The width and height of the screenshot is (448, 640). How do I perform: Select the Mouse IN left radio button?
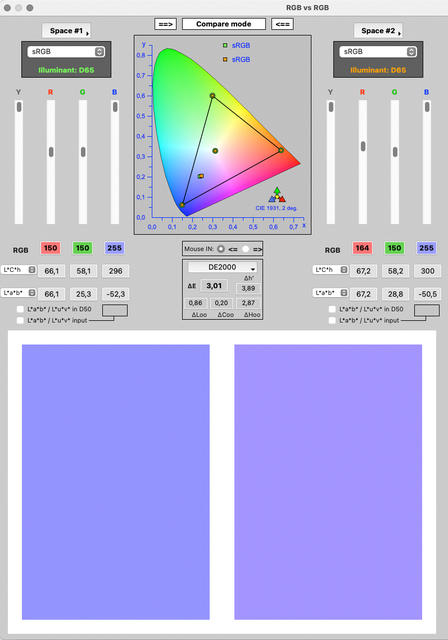tap(221, 249)
